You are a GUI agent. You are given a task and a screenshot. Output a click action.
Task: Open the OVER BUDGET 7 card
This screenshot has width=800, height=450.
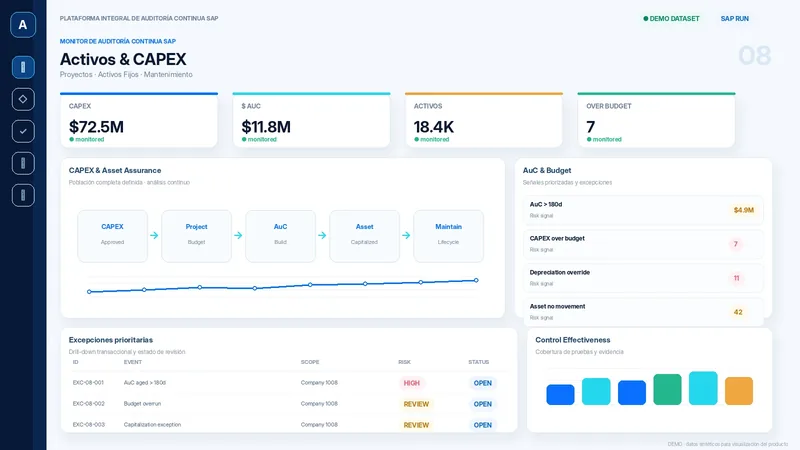point(656,120)
